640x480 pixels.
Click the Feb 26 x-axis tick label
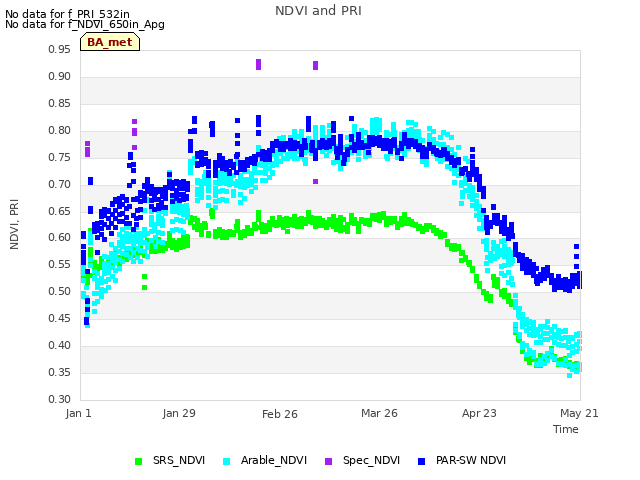pos(280,414)
